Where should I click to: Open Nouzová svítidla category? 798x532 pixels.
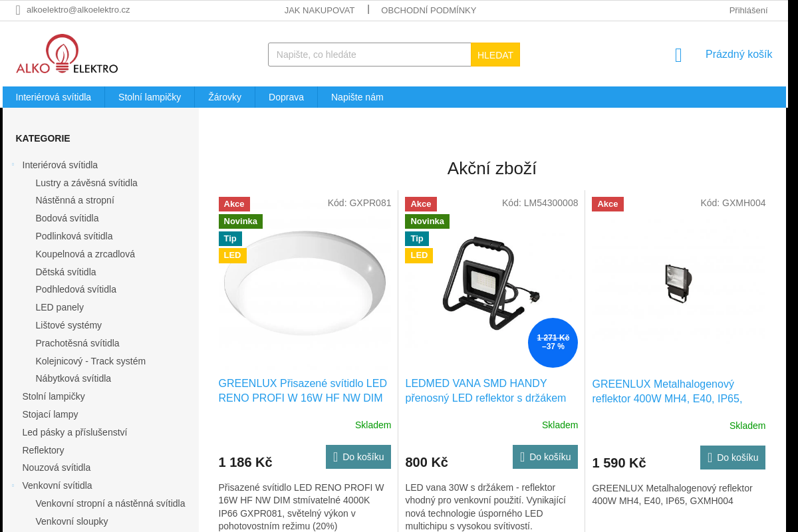pyautogui.click(x=57, y=467)
